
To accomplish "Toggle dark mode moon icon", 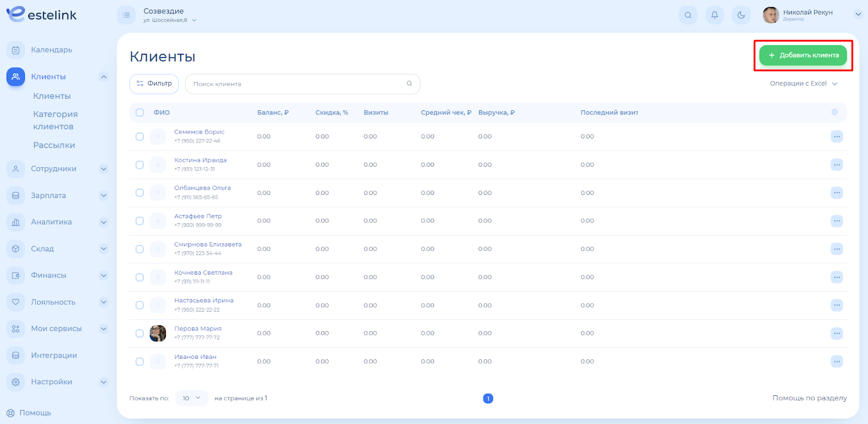I will (741, 15).
